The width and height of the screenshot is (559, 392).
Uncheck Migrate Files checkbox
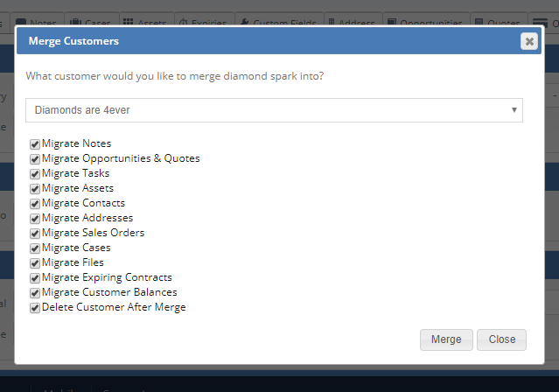(x=35, y=263)
